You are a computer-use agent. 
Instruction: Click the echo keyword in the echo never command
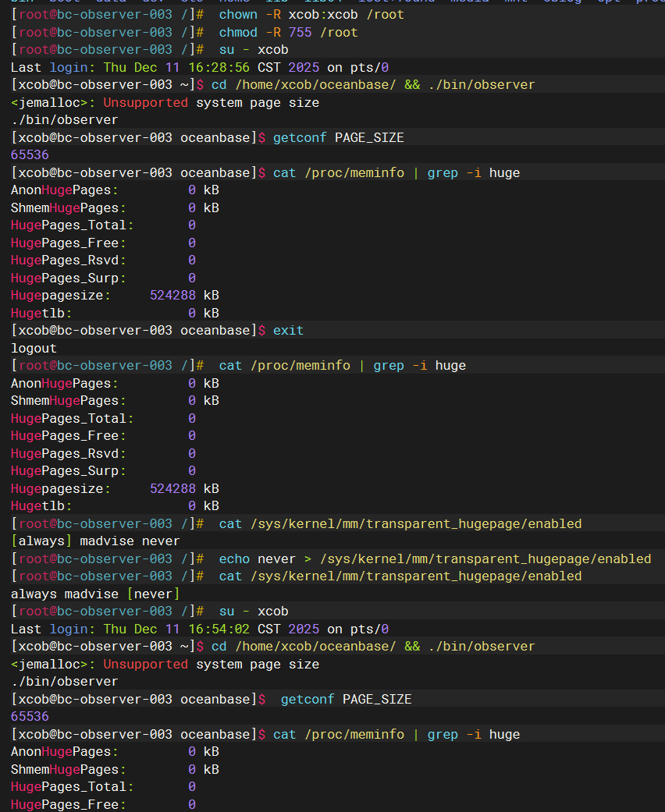pyautogui.click(x=234, y=558)
